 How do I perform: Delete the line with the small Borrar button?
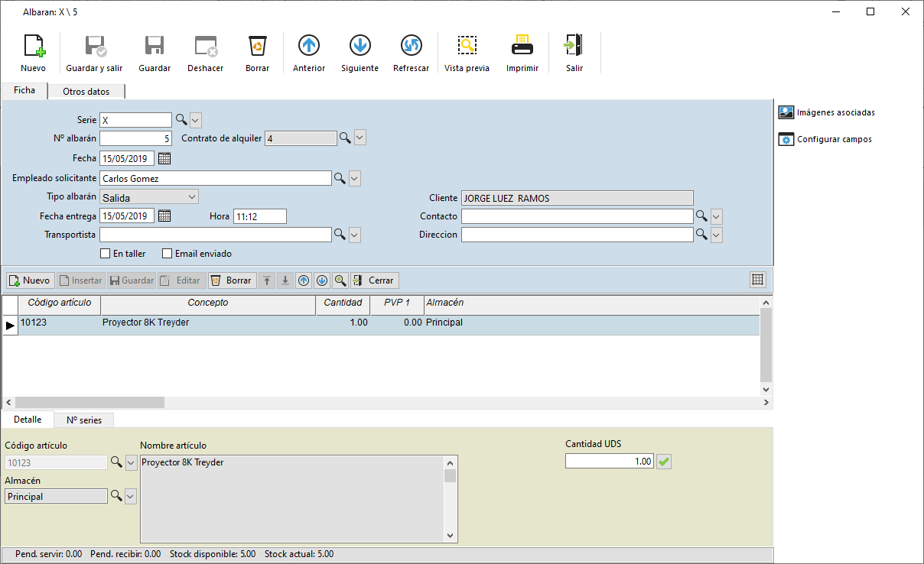[x=231, y=280]
